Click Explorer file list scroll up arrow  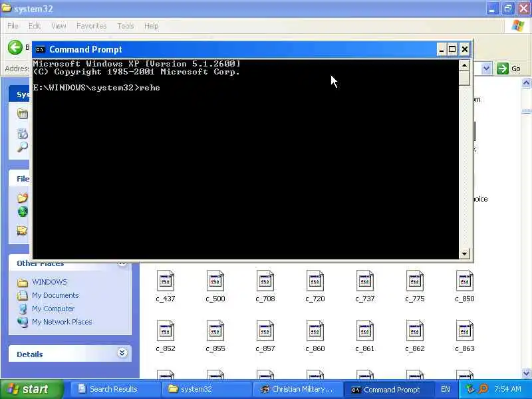click(526, 82)
